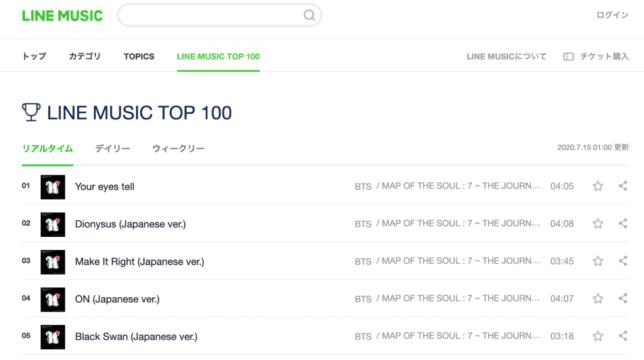The image size is (644, 360).
Task: Click the Your eyes tell album thumbnail
Action: click(x=53, y=187)
